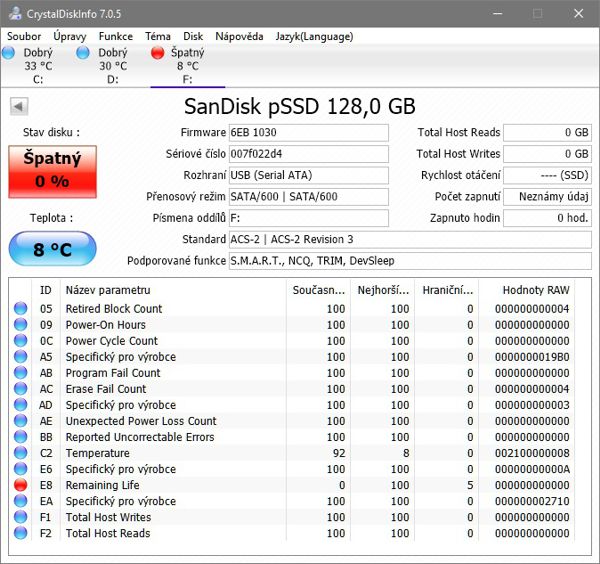Click the Hraniční... column header

click(447, 290)
